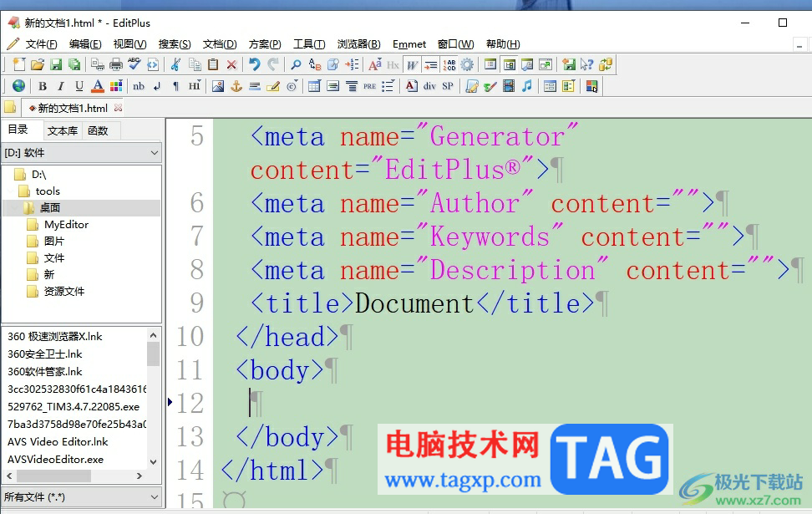Open the HI heading dropdown
Screen dimensions: 812x514
[194, 86]
